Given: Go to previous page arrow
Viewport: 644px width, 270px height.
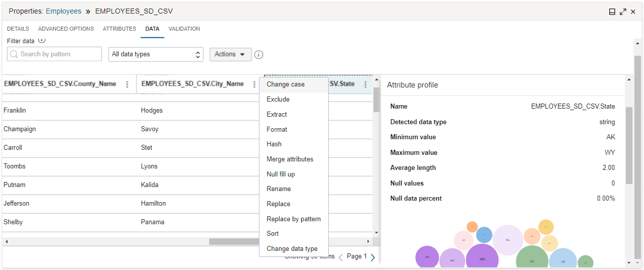Looking at the screenshot, I should click(340, 257).
